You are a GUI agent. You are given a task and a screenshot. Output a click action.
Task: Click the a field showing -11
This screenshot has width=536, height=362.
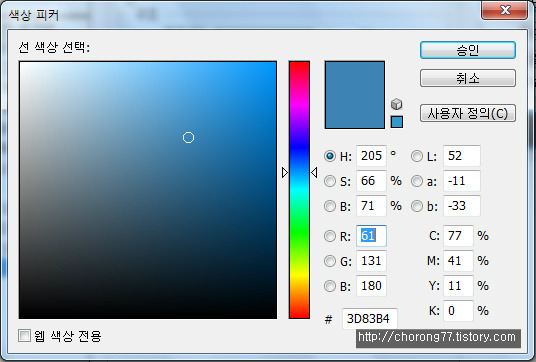[x=462, y=181]
